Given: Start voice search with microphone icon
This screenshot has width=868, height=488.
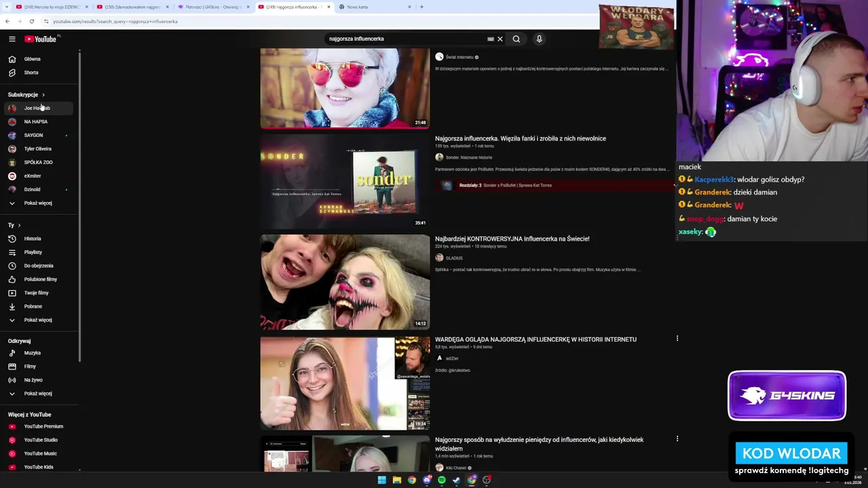Looking at the screenshot, I should pos(539,39).
